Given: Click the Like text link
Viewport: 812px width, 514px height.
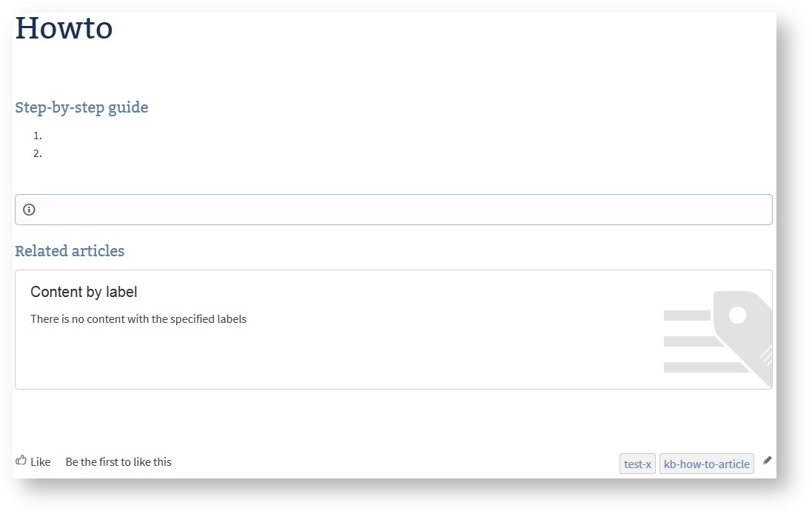Looking at the screenshot, I should click(41, 462).
